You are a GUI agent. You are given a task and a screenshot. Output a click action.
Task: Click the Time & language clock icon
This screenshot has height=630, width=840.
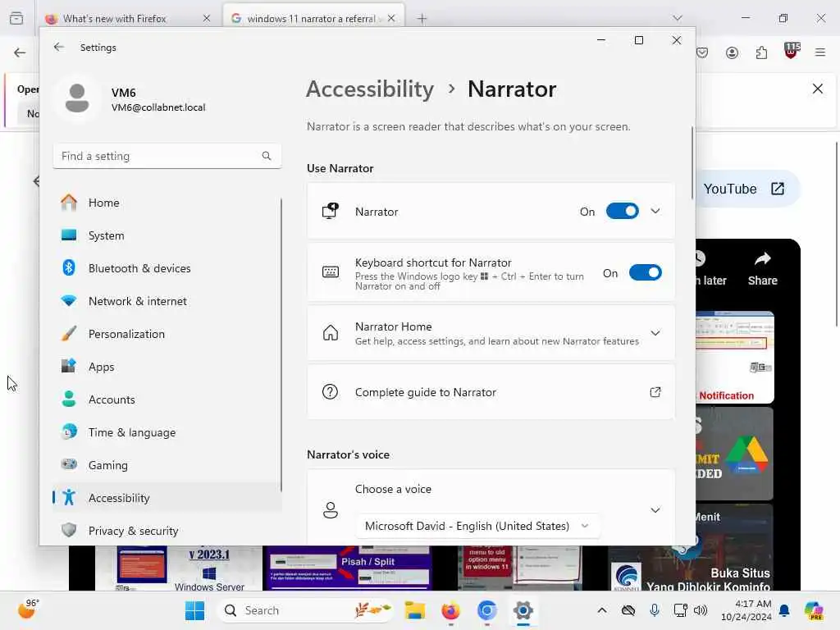tap(69, 431)
